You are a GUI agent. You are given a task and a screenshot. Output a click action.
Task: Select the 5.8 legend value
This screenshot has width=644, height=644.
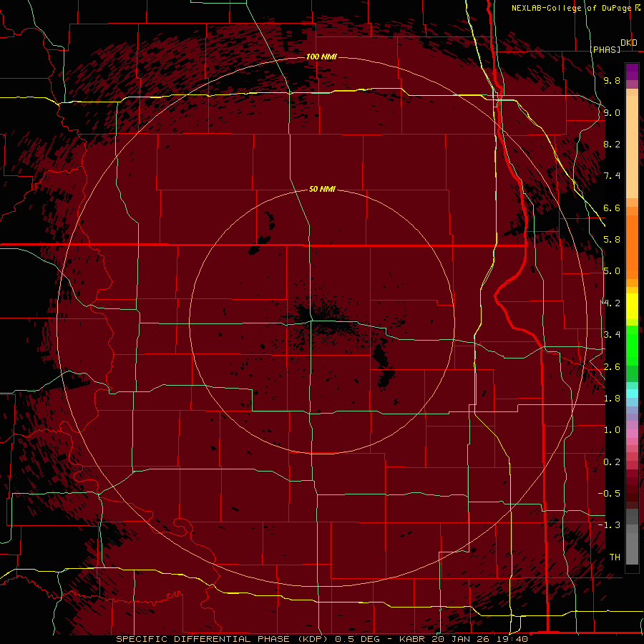coord(612,240)
